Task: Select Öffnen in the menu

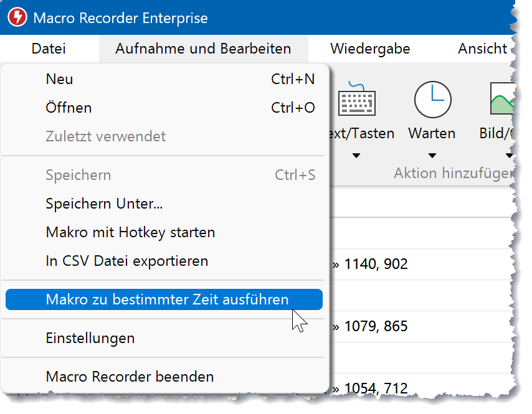Action: click(x=69, y=108)
